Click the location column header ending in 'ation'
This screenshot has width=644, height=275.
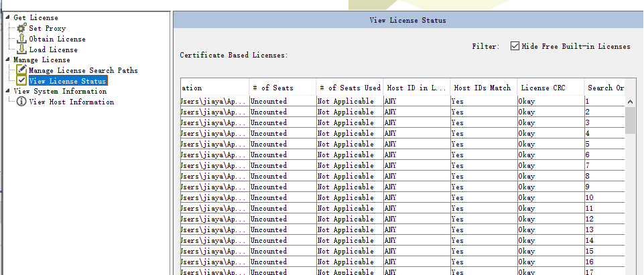click(214, 88)
